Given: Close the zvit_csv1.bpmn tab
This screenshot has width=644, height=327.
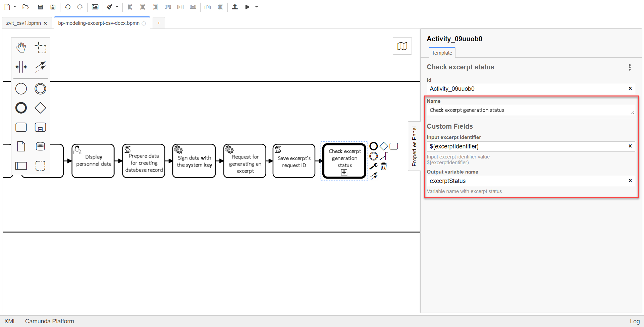Looking at the screenshot, I should (x=45, y=23).
